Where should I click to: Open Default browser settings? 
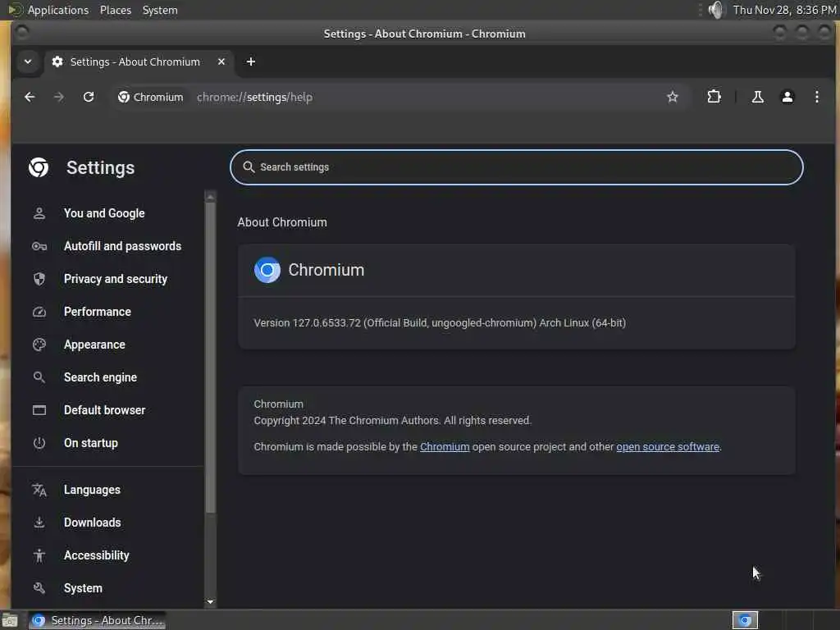[x=104, y=410]
